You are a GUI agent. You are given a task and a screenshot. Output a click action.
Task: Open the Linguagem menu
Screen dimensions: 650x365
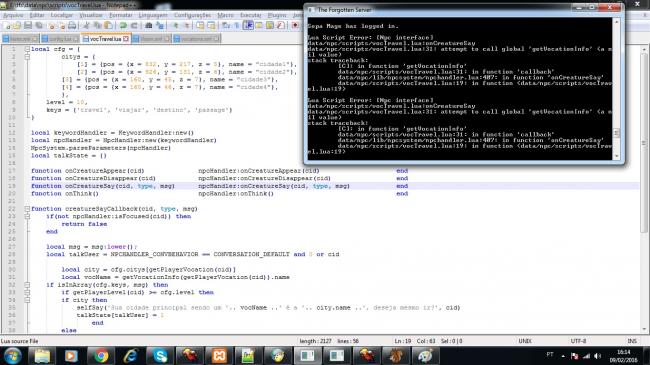click(x=153, y=15)
